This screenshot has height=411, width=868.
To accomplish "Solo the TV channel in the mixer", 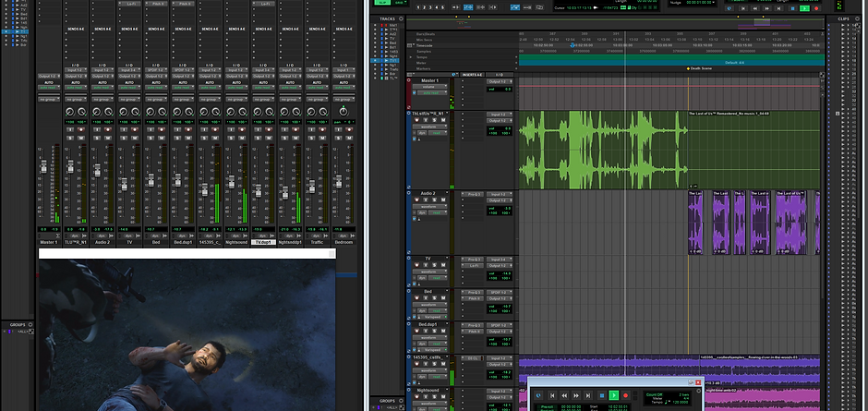I will click(124, 138).
